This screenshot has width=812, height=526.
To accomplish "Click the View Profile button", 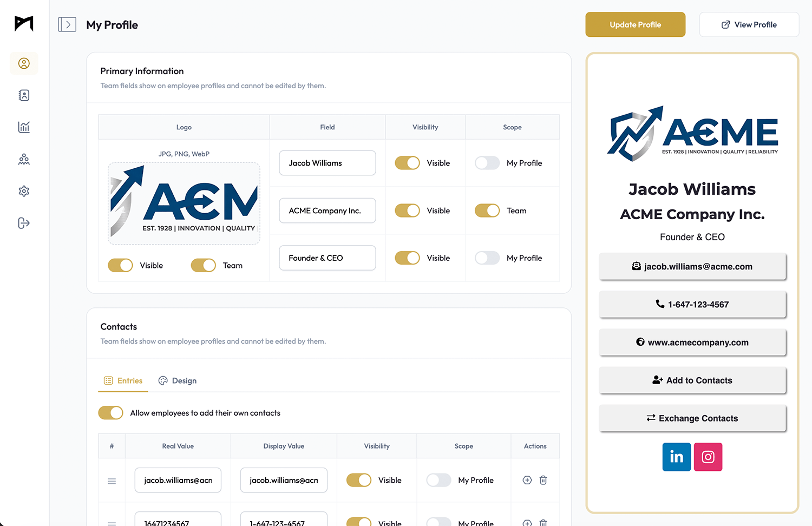I will [749, 25].
